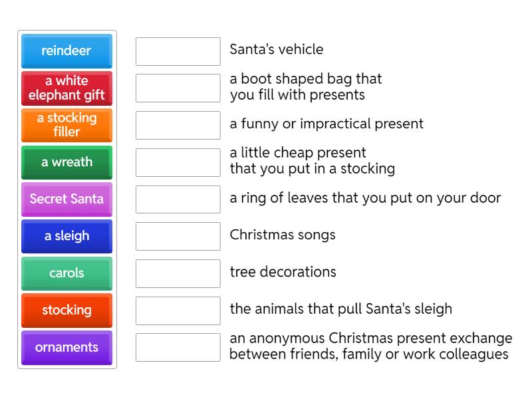The height and width of the screenshot is (399, 532).
Task: Click the Christmas songs definition text
Action: click(283, 235)
